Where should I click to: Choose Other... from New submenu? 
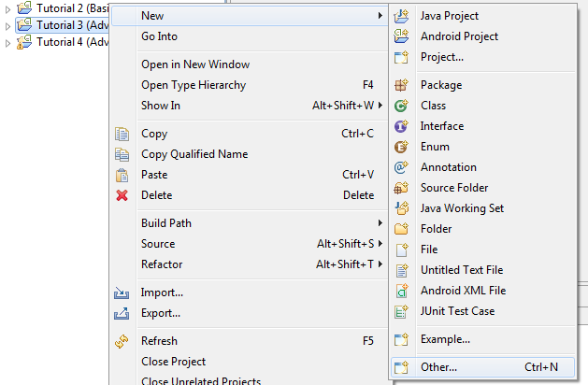coord(438,367)
